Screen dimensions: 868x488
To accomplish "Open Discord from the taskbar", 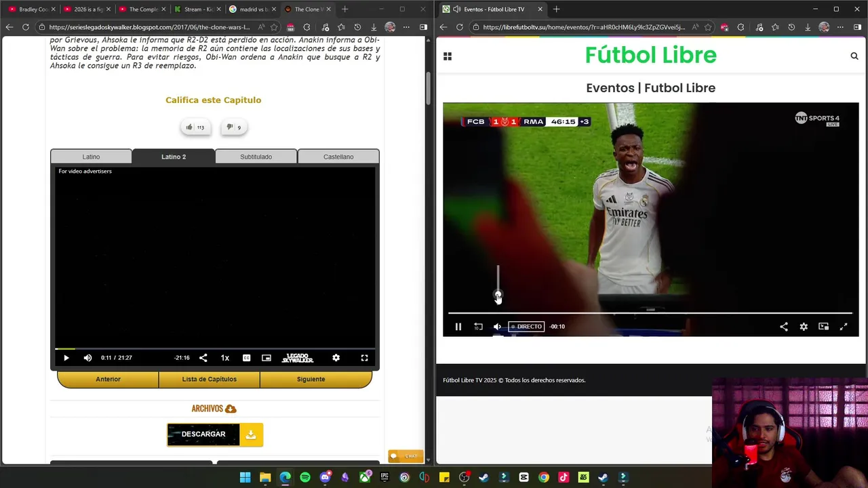I will (325, 478).
